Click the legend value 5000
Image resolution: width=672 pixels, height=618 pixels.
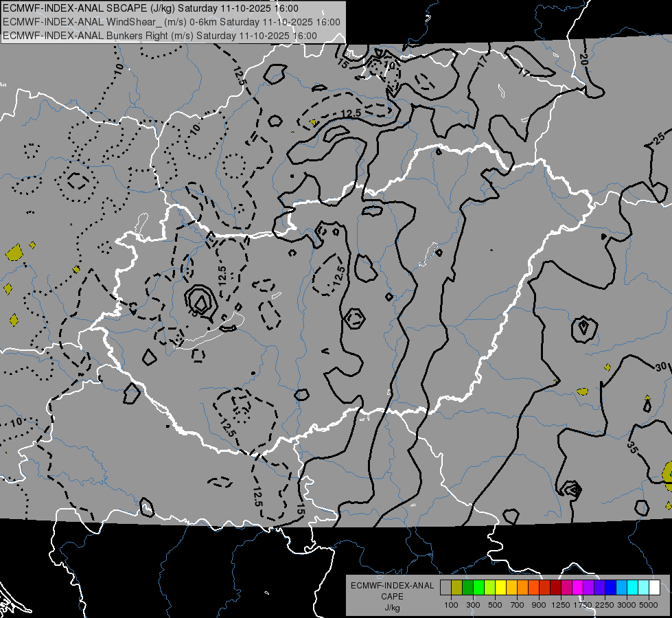coord(649,605)
